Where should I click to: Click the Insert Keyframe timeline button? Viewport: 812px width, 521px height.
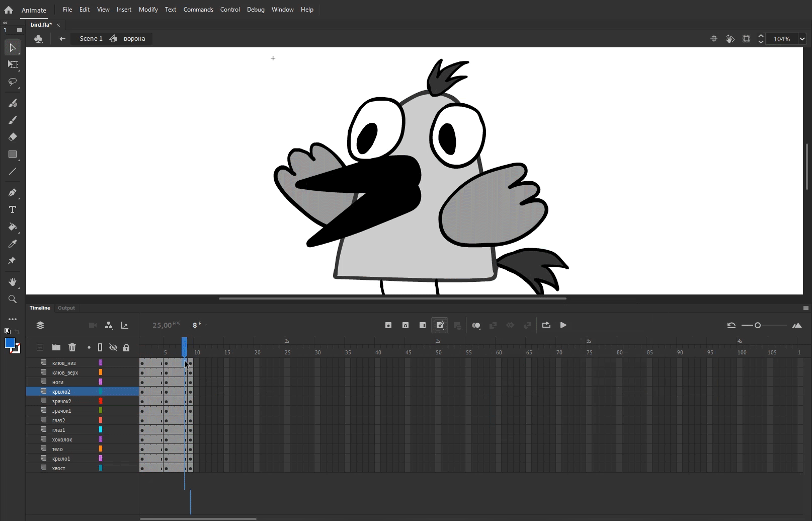388,325
